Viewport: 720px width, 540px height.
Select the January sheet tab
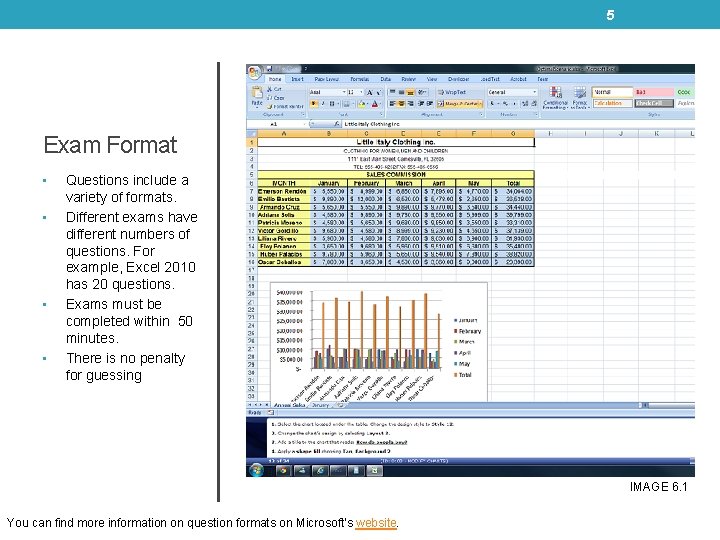click(x=320, y=405)
